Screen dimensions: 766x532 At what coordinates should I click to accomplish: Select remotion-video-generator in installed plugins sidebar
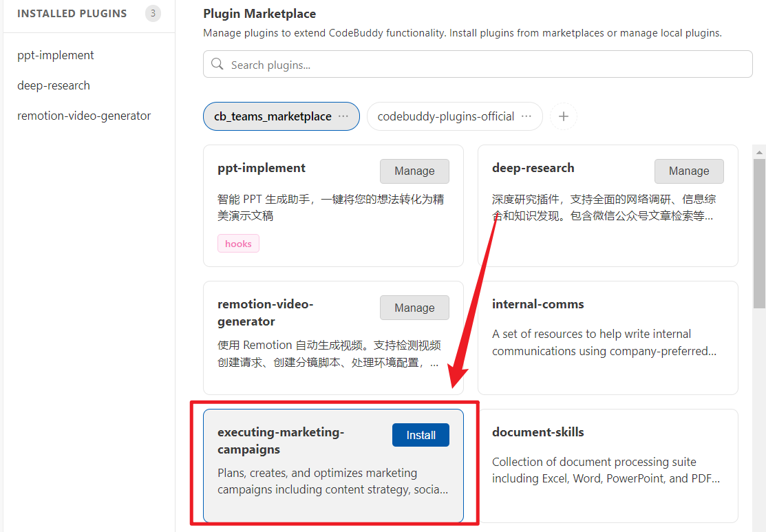(84, 116)
